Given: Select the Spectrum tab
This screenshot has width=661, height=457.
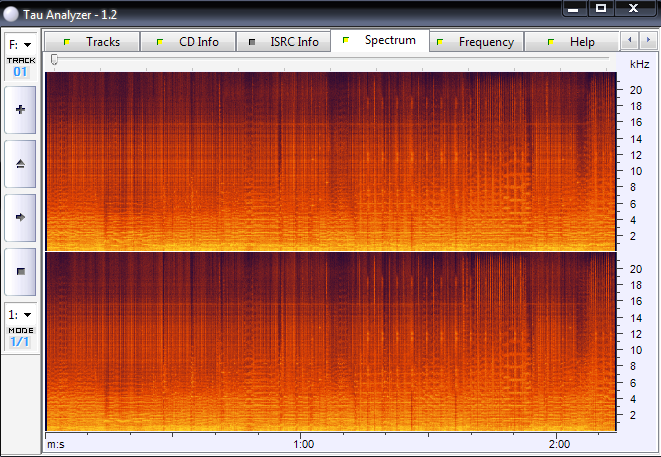Looking at the screenshot, I should coord(380,40).
